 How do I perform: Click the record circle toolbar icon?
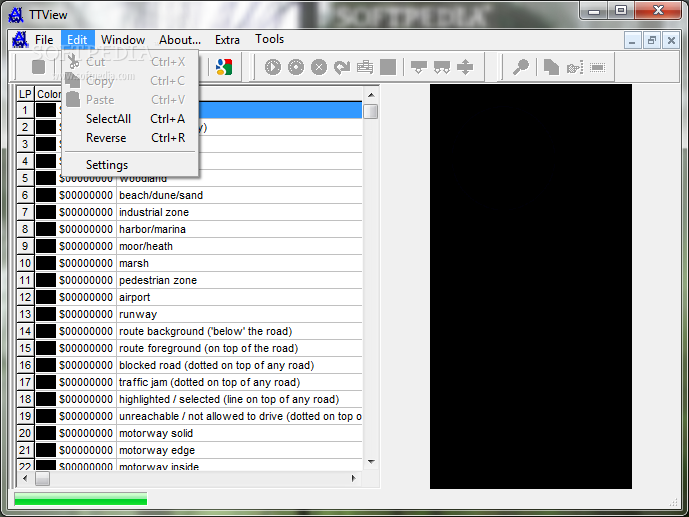pyautogui.click(x=296, y=67)
